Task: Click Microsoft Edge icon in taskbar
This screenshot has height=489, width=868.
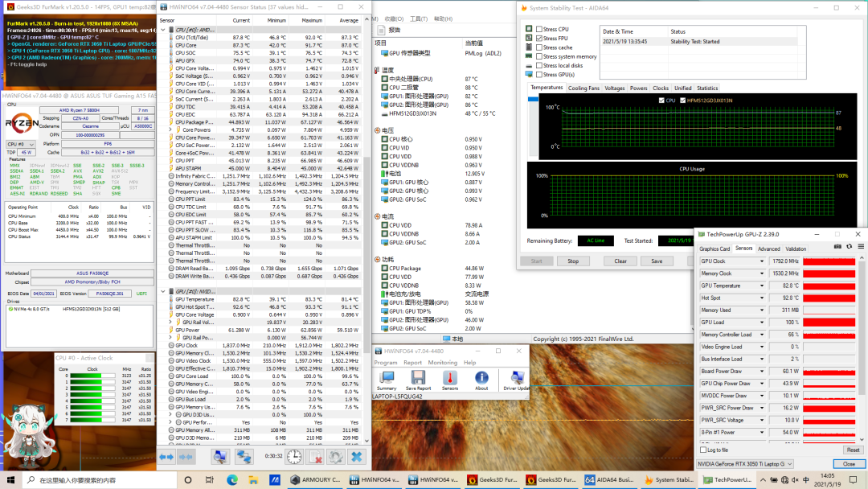Action: pyautogui.click(x=232, y=479)
